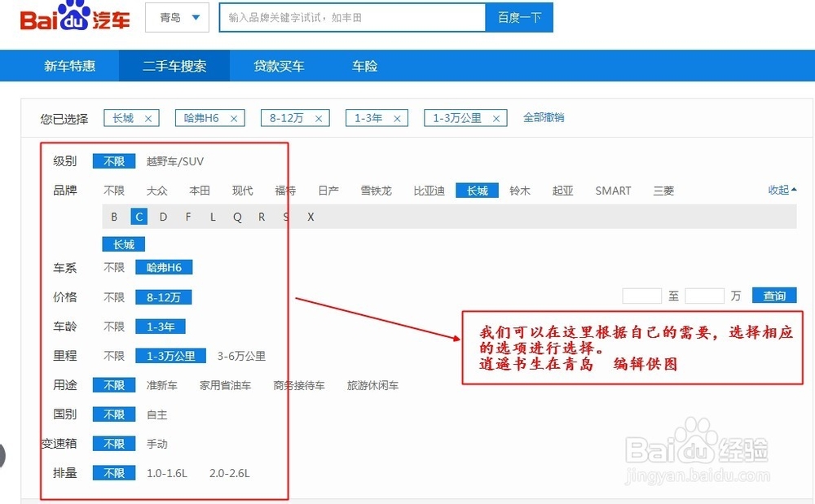Select 2.0-2.6L displacement option
Screen dimensions: 815x504
click(x=229, y=473)
